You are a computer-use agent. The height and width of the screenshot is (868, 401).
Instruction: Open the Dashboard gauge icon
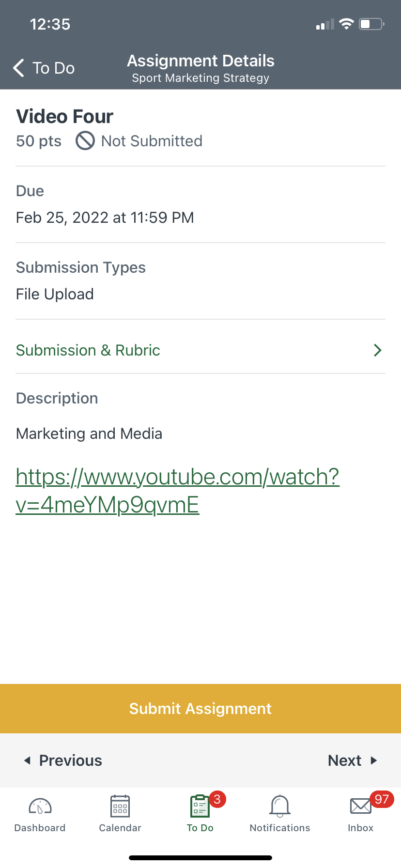point(40,806)
